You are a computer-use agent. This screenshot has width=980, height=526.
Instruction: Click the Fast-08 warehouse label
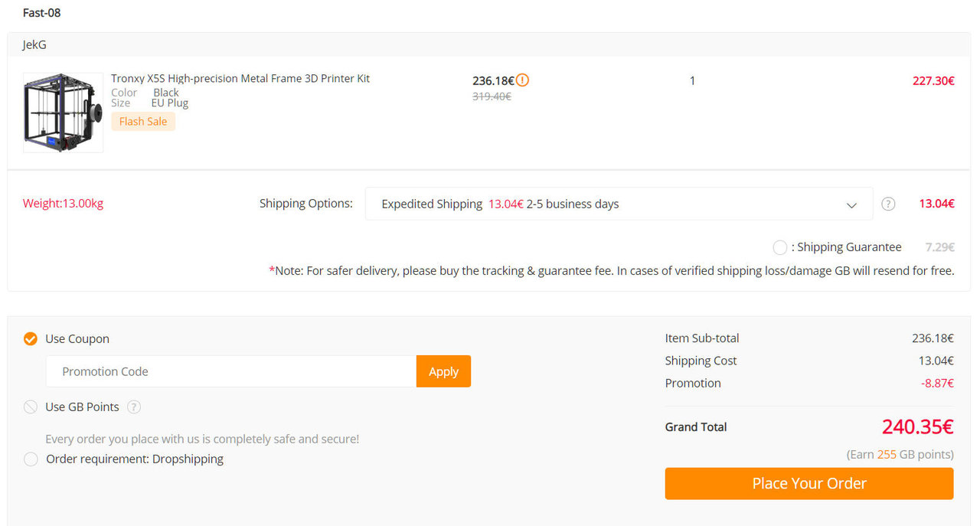point(41,12)
